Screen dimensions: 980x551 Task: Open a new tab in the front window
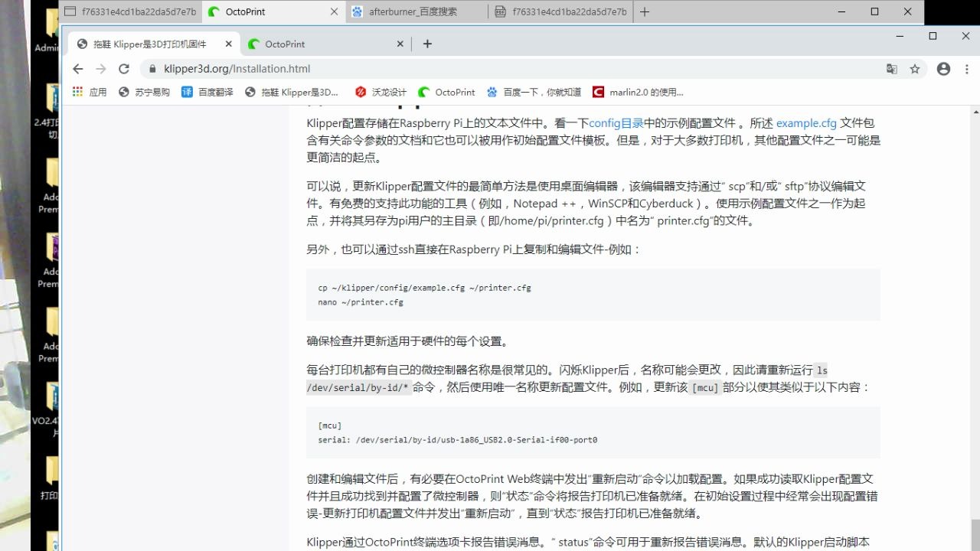tap(427, 44)
